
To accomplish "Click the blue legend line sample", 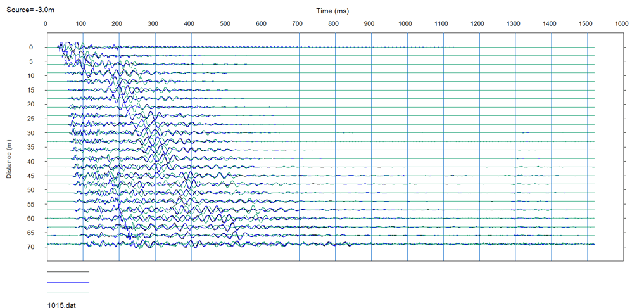I will 68,282.
